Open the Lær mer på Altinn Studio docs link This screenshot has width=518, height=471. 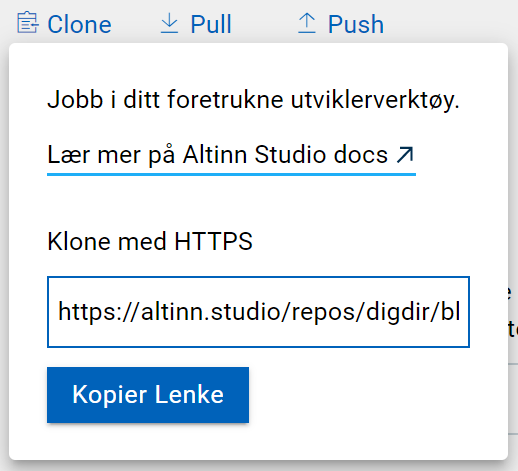(231, 155)
